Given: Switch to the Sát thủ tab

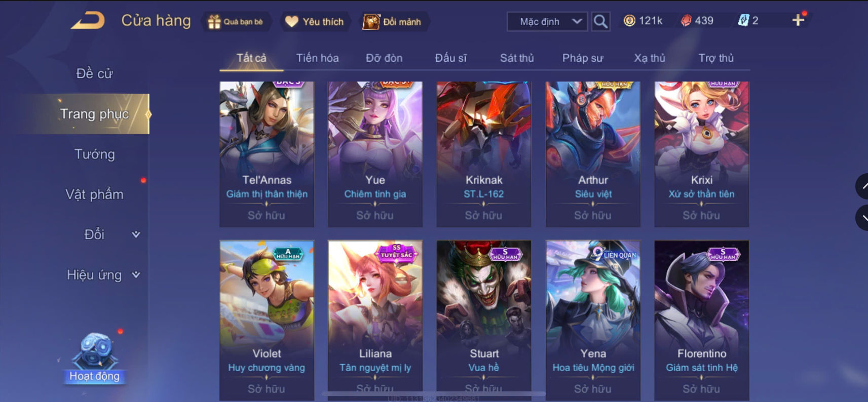Looking at the screenshot, I should pos(517,58).
